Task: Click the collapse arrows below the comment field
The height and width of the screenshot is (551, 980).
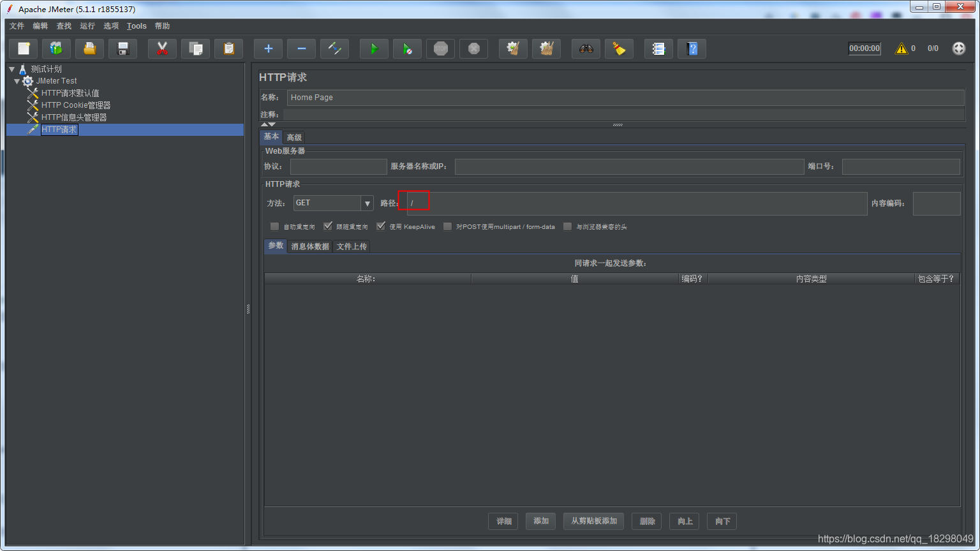Action: [x=269, y=124]
